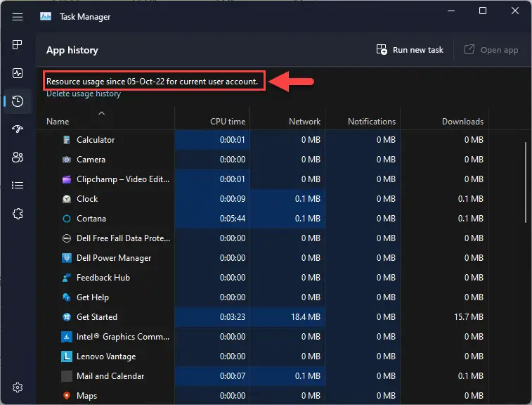
Task: Open the Users page in sidebar
Action: point(18,157)
